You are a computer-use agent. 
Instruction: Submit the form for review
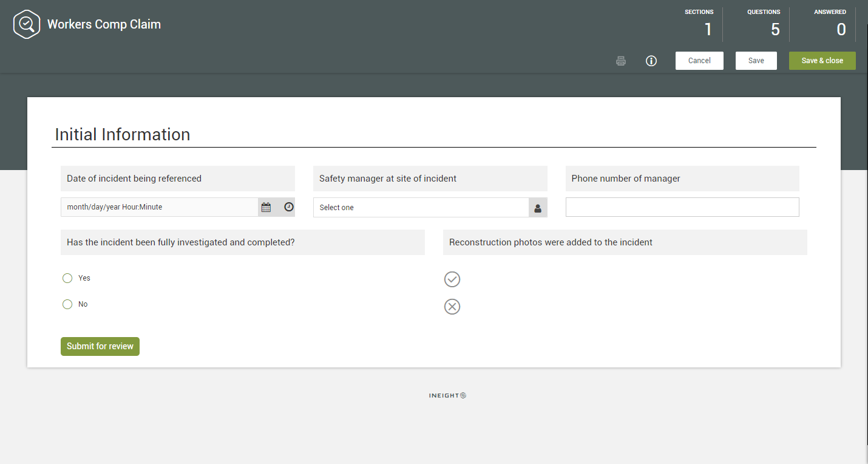click(100, 346)
